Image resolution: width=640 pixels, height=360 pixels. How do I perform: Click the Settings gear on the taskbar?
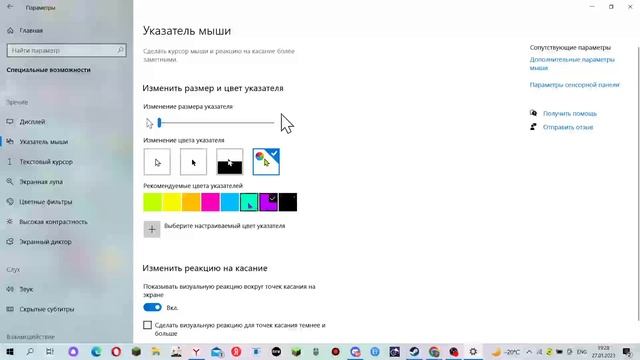(x=473, y=351)
